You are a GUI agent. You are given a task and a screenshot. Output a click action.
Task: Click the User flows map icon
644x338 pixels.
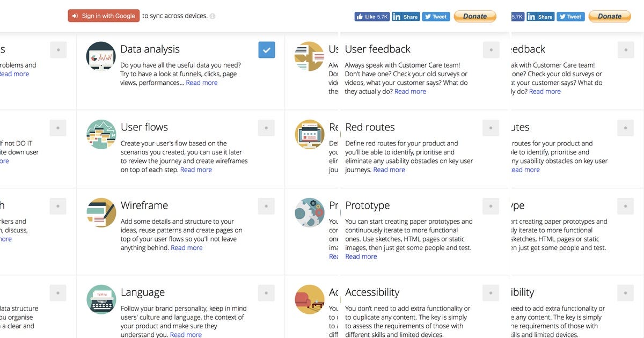click(101, 134)
